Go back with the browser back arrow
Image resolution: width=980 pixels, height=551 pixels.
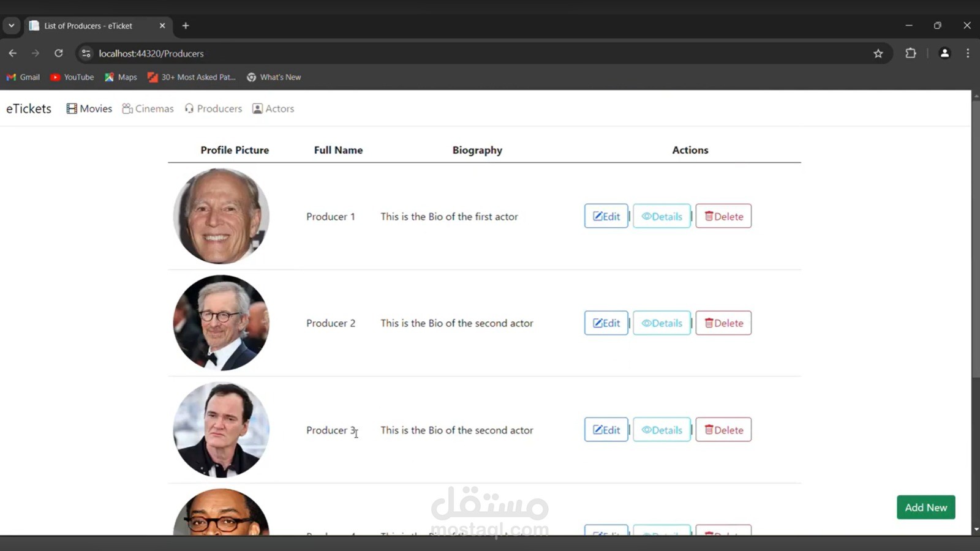13,53
